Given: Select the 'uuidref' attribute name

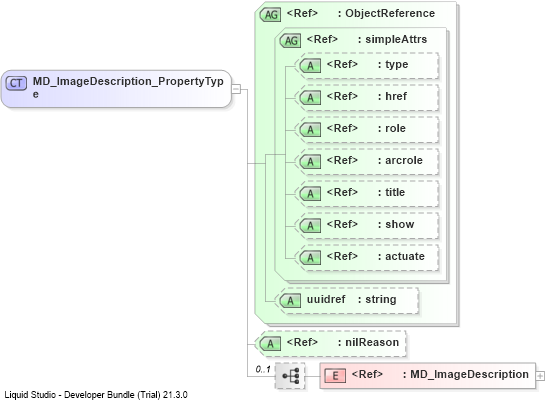Looking at the screenshot, I should point(326,299).
